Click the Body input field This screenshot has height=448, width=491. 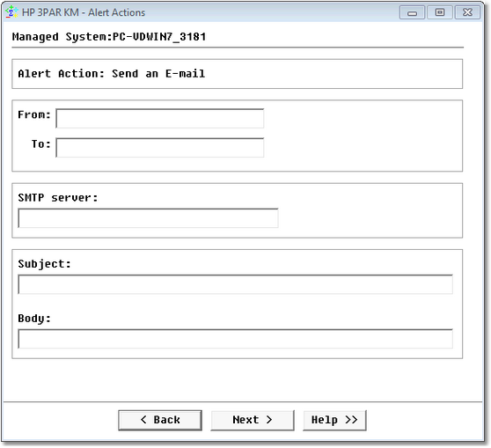click(235, 339)
